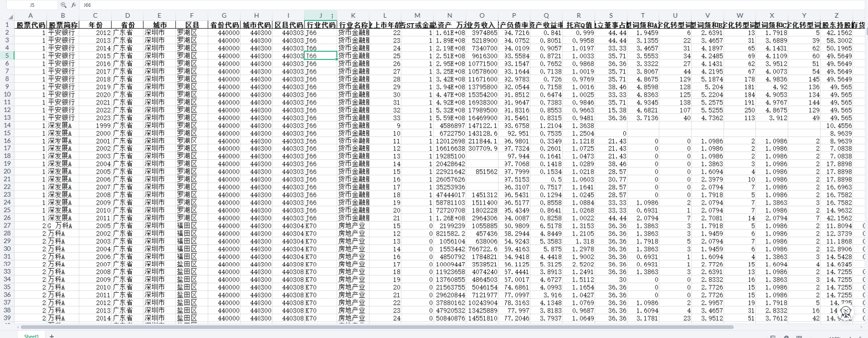Screen dimensions: 868x338
Task: Click the name box showing J5
Action: 32,5
